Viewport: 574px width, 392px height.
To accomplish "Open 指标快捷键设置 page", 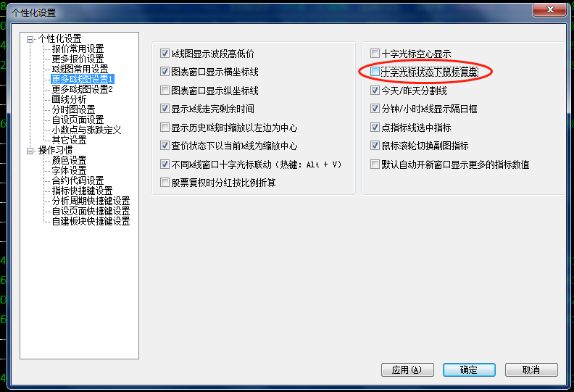I will pos(82,191).
